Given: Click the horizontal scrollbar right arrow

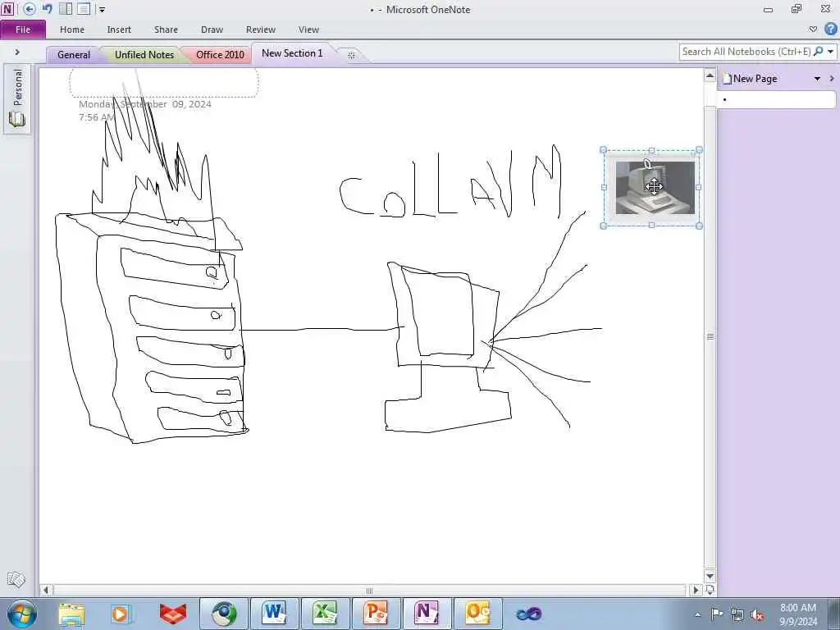Looking at the screenshot, I should coord(696,591).
